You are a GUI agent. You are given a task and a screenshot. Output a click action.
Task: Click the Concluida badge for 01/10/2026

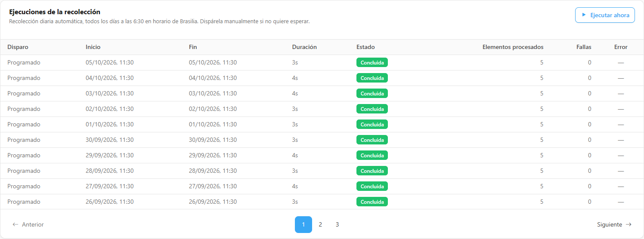(372, 124)
